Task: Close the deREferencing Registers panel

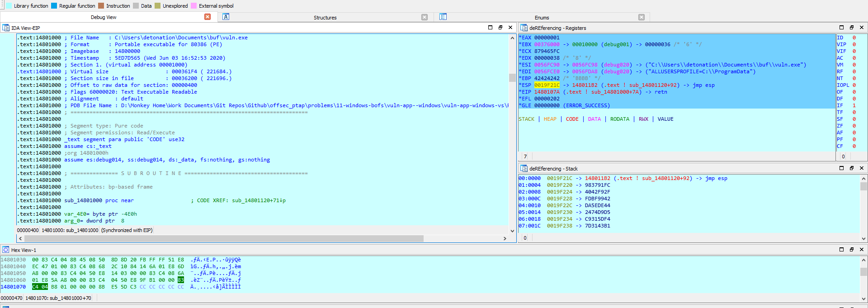Action: (x=862, y=28)
